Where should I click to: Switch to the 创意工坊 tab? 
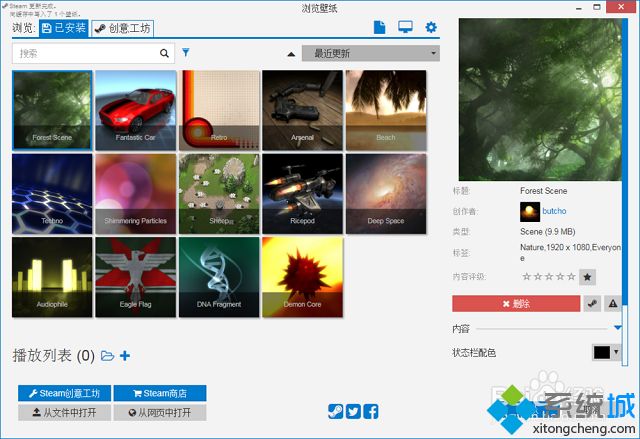point(122,28)
